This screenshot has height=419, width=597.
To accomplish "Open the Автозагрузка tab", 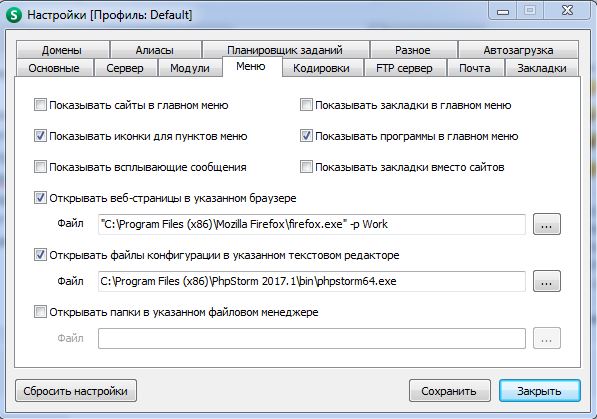I will (x=518, y=50).
